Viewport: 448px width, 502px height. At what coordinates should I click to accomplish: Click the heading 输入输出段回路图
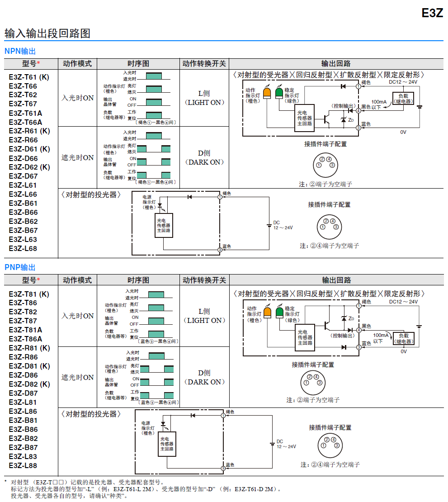click(x=47, y=33)
